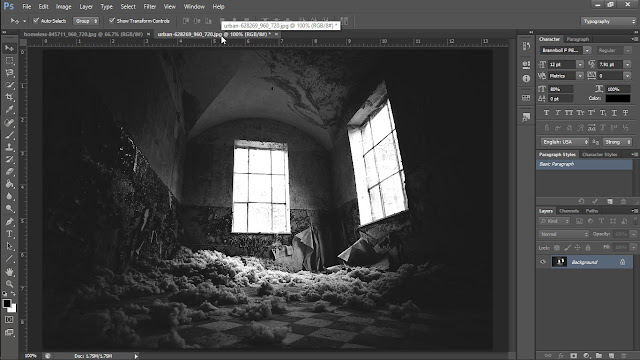Open the Typography workspace dropdown
The width and height of the screenshot is (640, 360).
pos(609,21)
